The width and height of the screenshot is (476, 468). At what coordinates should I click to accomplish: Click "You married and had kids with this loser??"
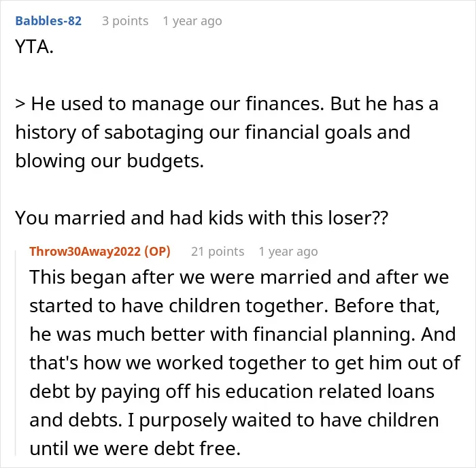[201, 218]
